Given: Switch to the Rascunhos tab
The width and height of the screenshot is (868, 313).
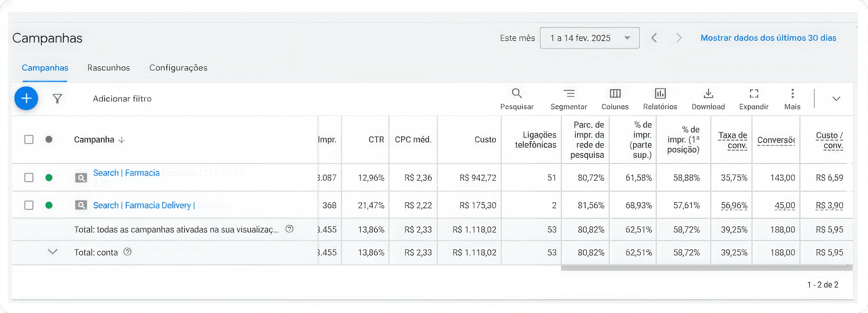Looking at the screenshot, I should [108, 68].
